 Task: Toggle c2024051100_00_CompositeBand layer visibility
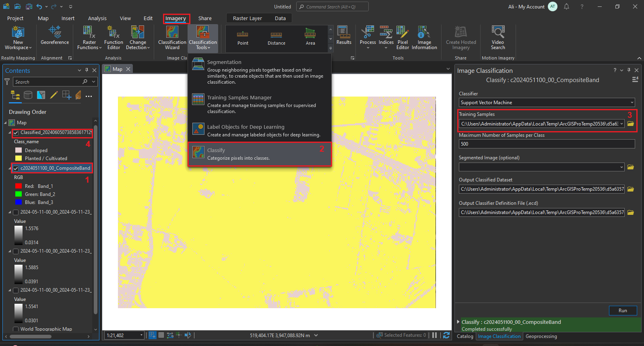(16, 168)
